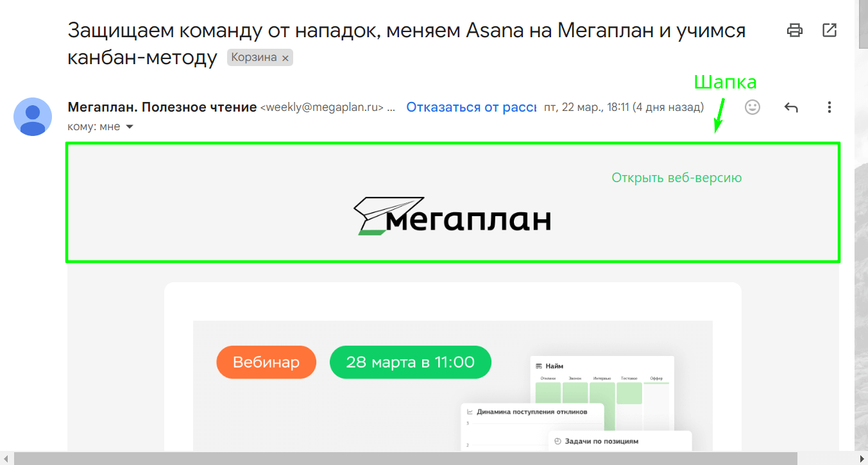
Task: Click the date 'пт, 22 мар., 18:11'
Action: 586,107
